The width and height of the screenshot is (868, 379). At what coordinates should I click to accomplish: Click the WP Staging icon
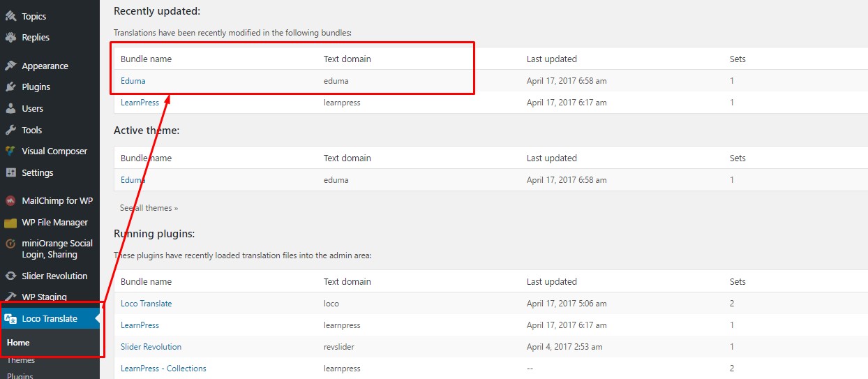(10, 297)
